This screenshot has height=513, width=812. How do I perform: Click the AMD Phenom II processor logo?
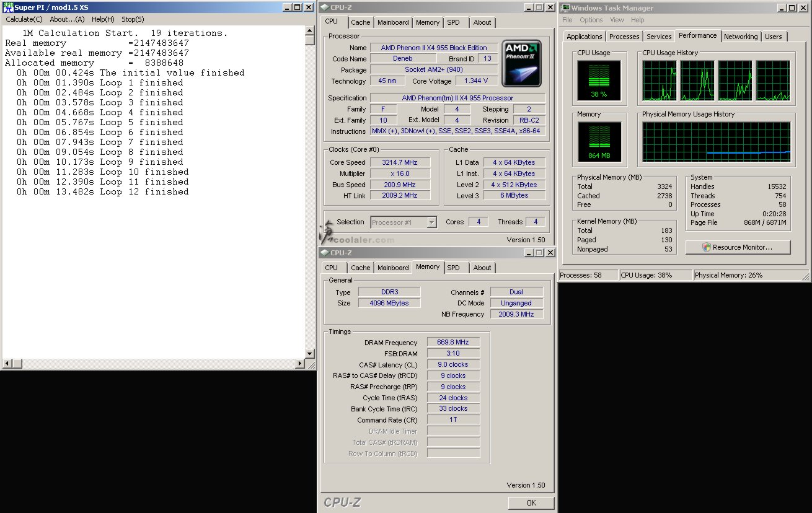(522, 63)
